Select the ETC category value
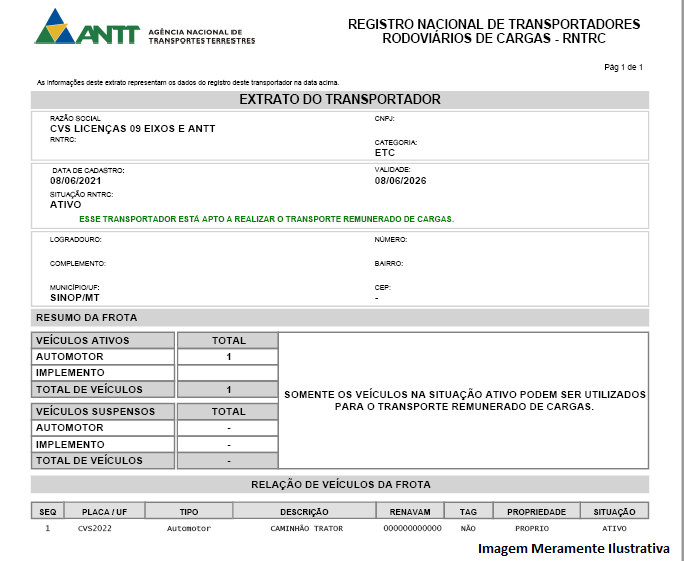 385,153
